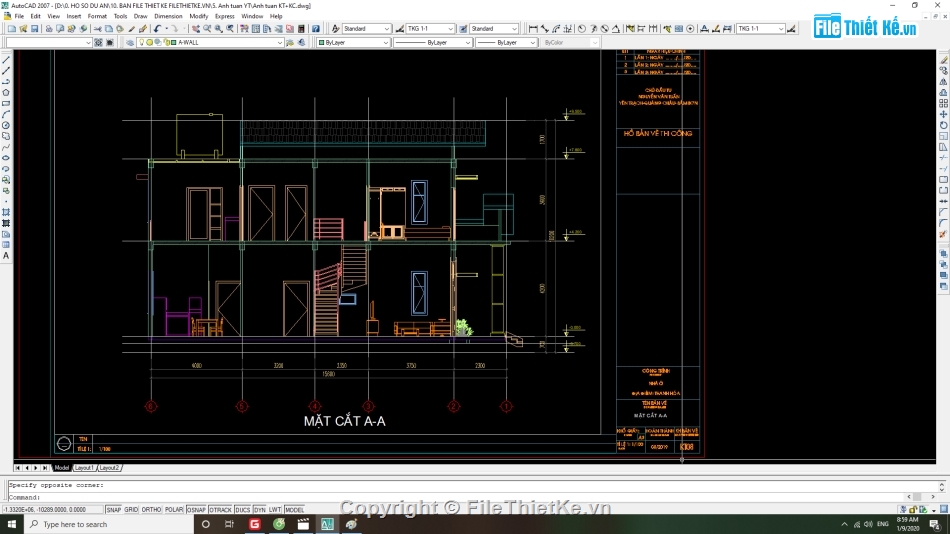Toggle DUCS in status bar
This screenshot has width=950, height=534.
click(242, 510)
